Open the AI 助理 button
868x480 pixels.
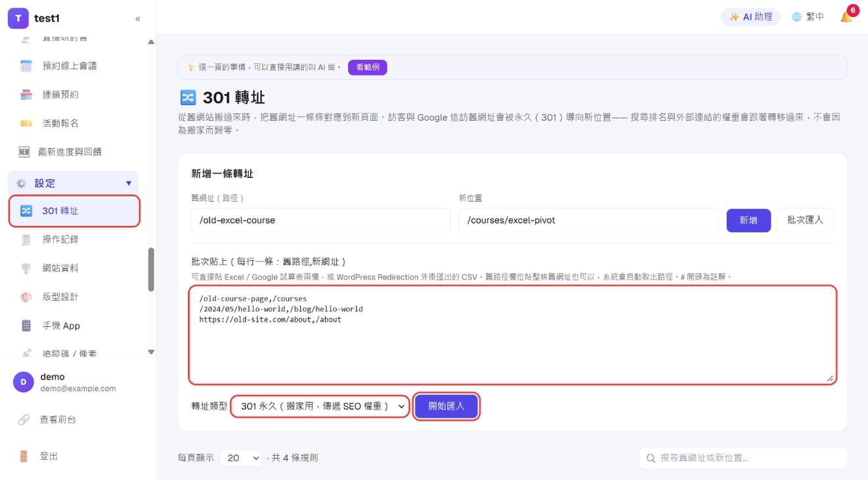(750, 17)
